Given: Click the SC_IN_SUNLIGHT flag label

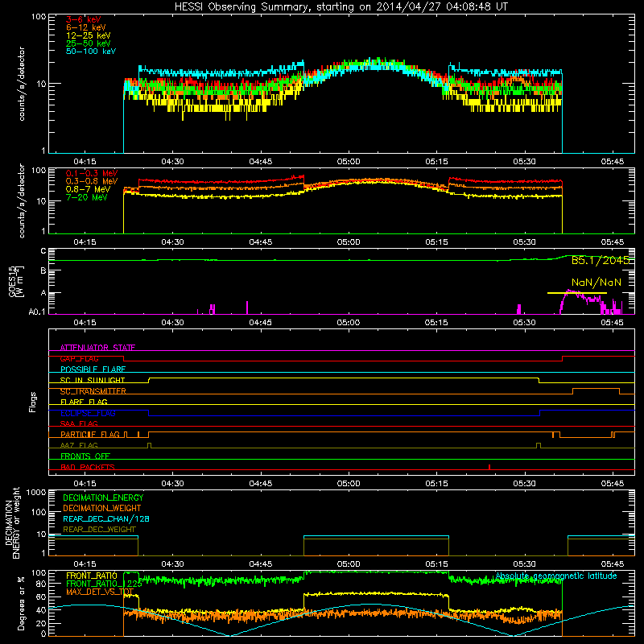Looking at the screenshot, I should pyautogui.click(x=93, y=380).
